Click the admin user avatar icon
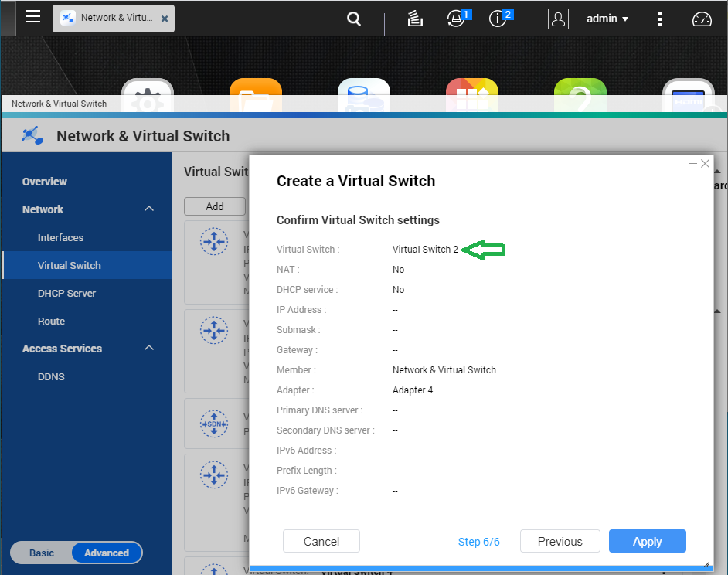 [x=558, y=19]
